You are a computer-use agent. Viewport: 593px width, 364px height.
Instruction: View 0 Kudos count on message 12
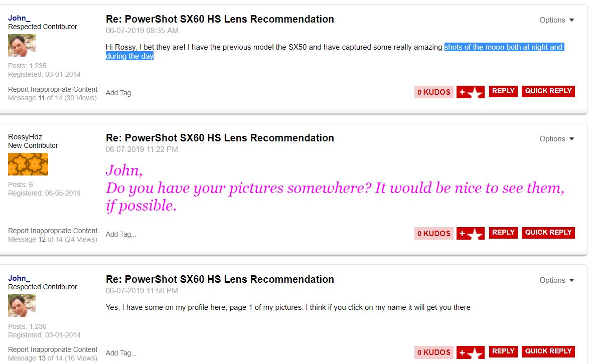click(434, 234)
